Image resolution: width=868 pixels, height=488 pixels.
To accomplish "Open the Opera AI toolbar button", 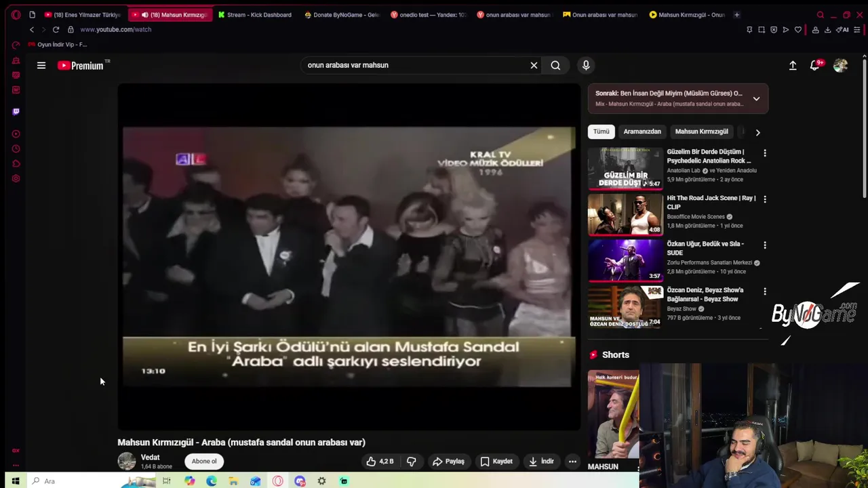I will (842, 29).
